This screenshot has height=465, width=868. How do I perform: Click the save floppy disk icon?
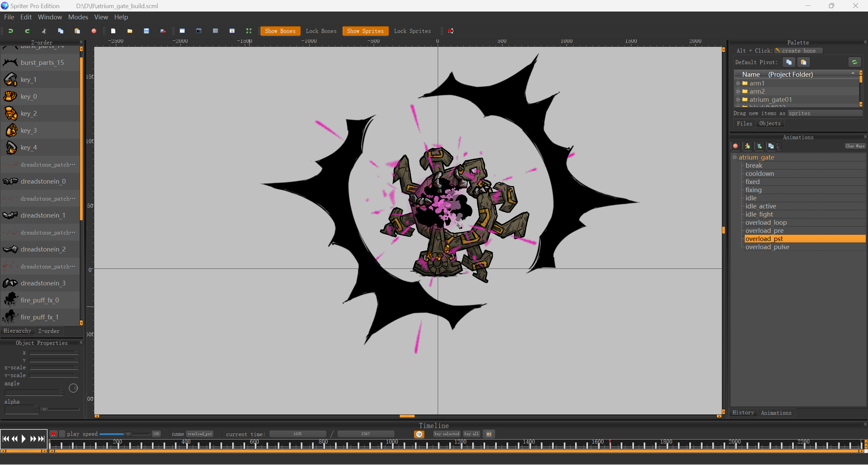click(146, 31)
